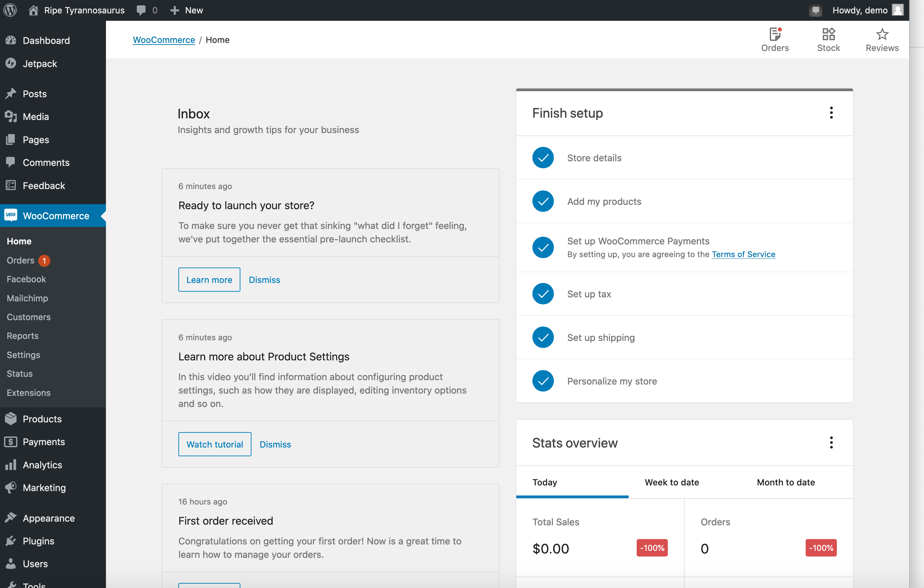This screenshot has height=588, width=924.
Task: Open Facebook submenu item
Action: (x=26, y=279)
